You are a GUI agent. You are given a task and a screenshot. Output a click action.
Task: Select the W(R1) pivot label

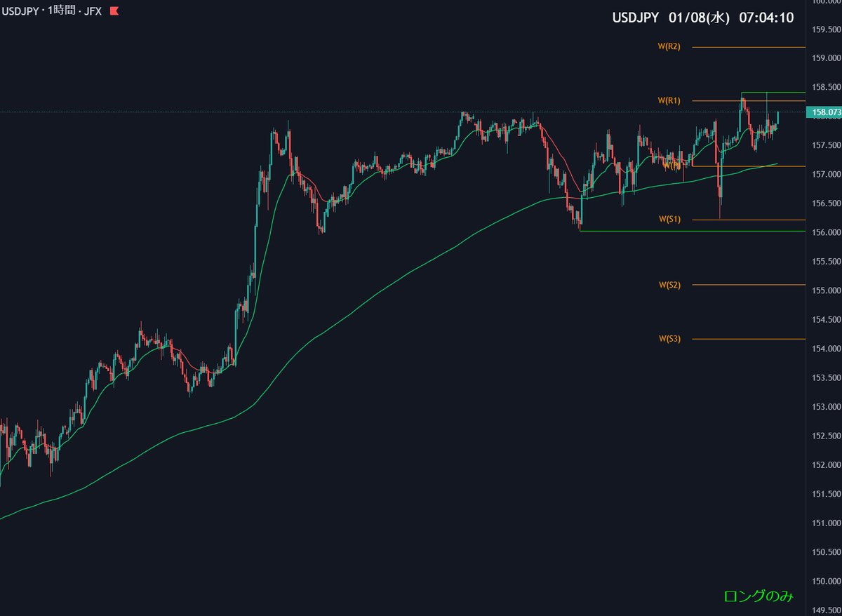pos(669,100)
